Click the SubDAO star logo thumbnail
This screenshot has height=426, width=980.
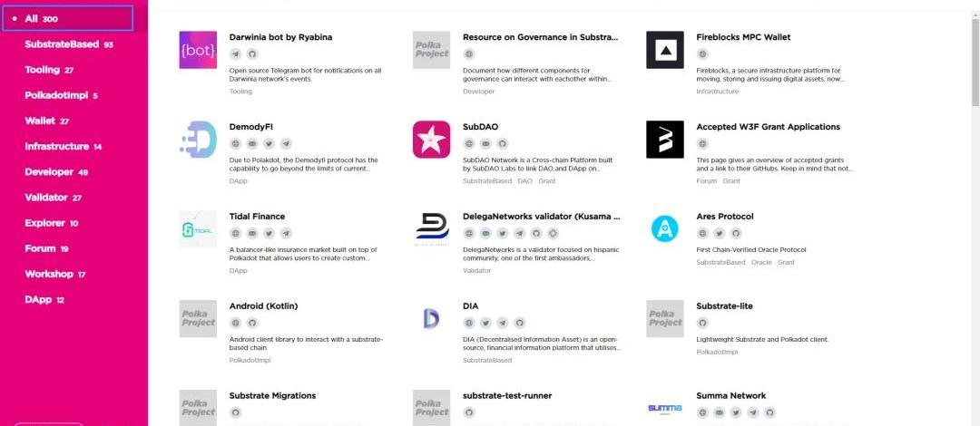pos(431,140)
